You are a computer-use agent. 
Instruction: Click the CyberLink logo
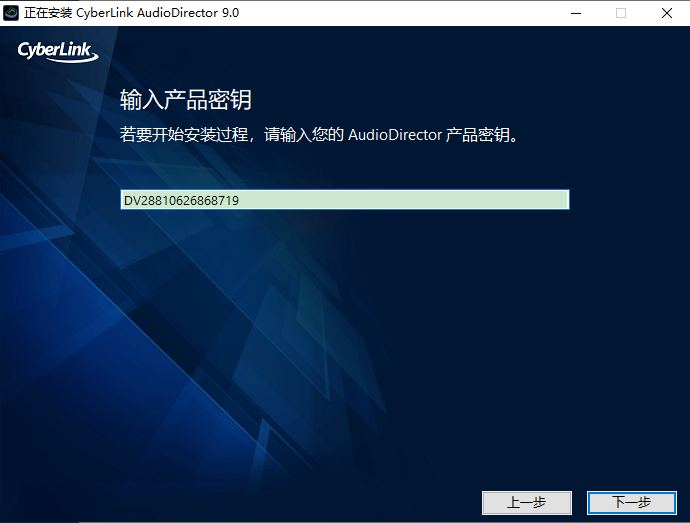coord(58,52)
